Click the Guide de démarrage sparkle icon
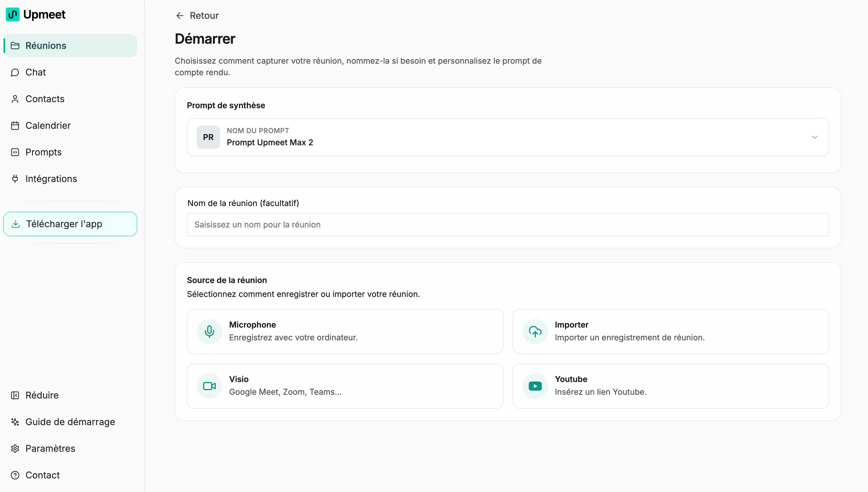868x492 pixels. pos(15,422)
